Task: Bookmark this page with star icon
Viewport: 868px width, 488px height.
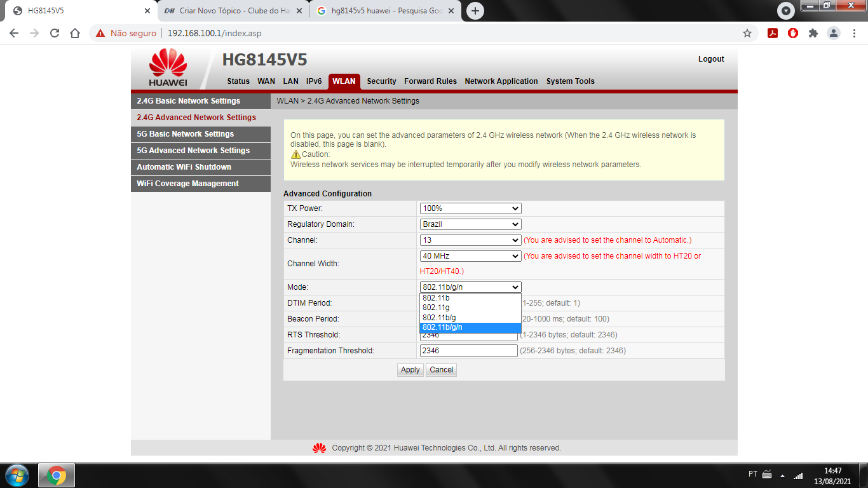Action: point(747,33)
